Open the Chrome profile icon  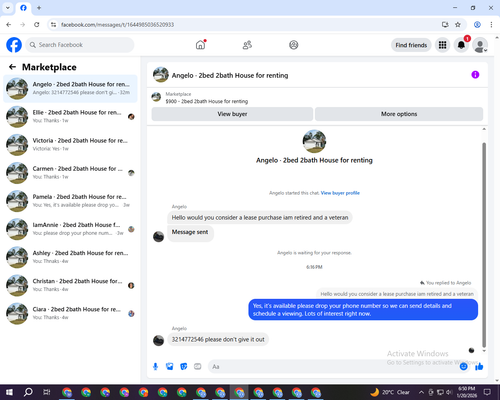point(477,25)
